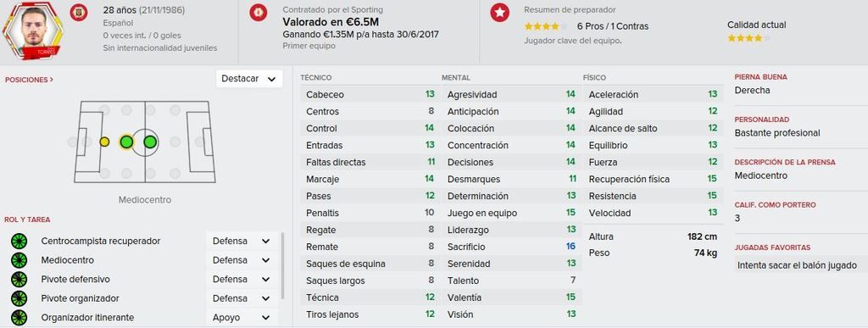Click the Resumen de preparador heading

(570, 10)
